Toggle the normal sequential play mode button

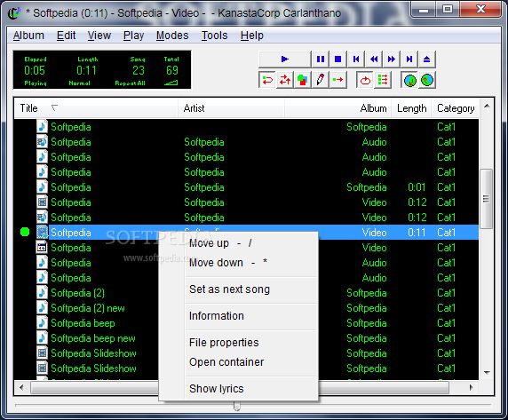[x=267, y=80]
